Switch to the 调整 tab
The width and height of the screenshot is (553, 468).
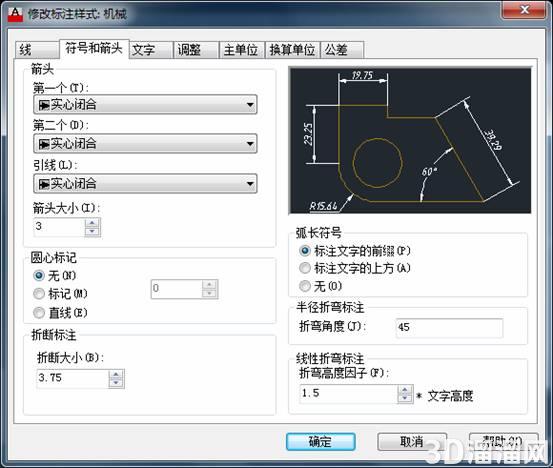[196, 50]
